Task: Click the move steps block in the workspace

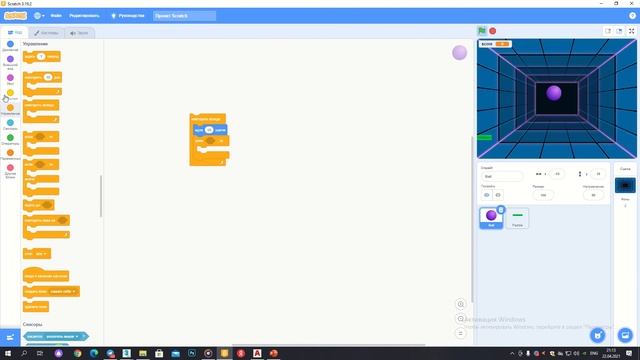Action: [210, 130]
